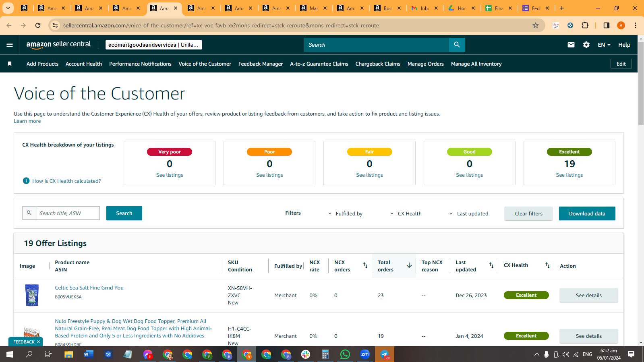Click See details for Nulo Freestyle Puppy

[x=588, y=336]
